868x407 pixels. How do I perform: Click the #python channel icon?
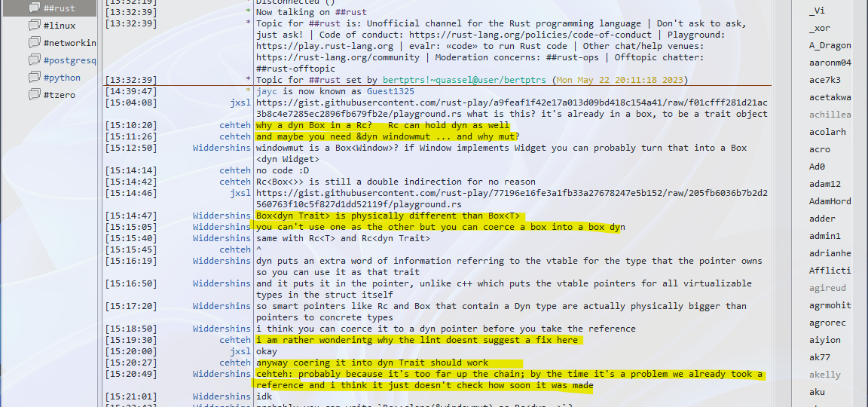[x=35, y=78]
